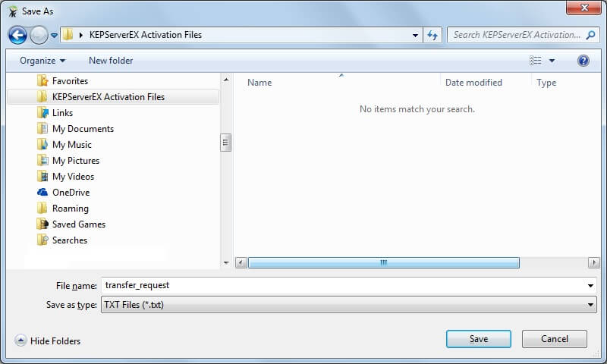Open the File name history dropdown arrow
Image resolution: width=607 pixels, height=364 pixels.
coord(591,286)
